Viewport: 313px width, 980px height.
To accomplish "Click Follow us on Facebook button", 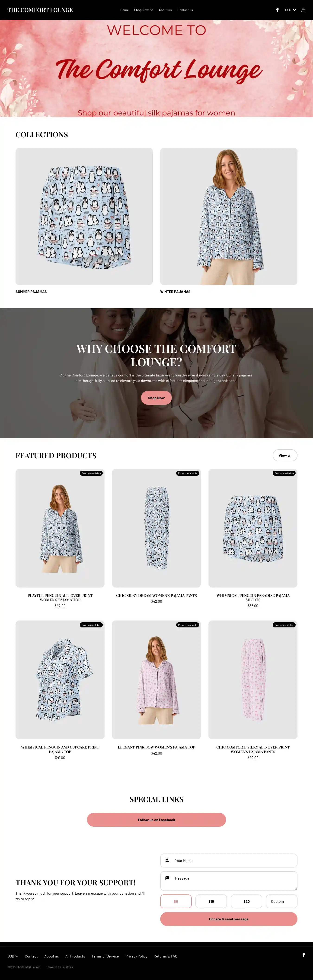I will [156, 820].
